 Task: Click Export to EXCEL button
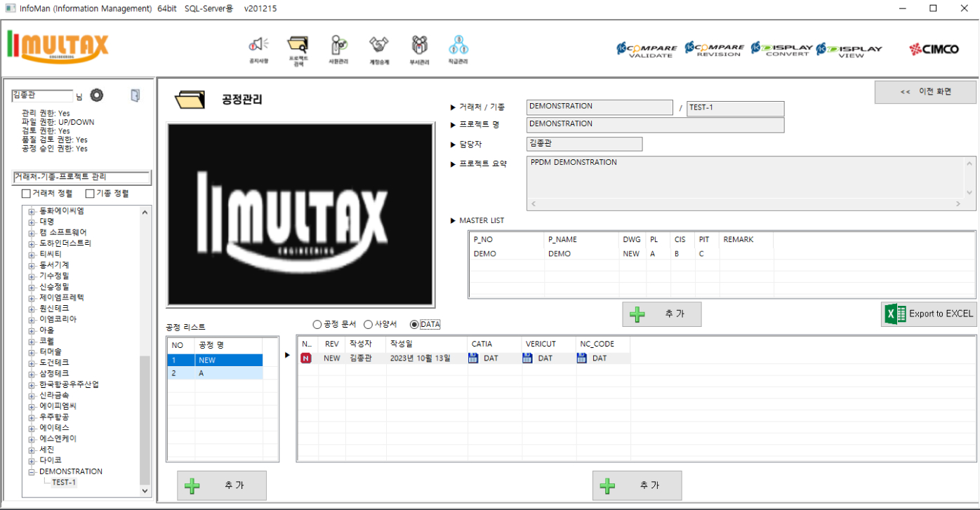pos(929,314)
